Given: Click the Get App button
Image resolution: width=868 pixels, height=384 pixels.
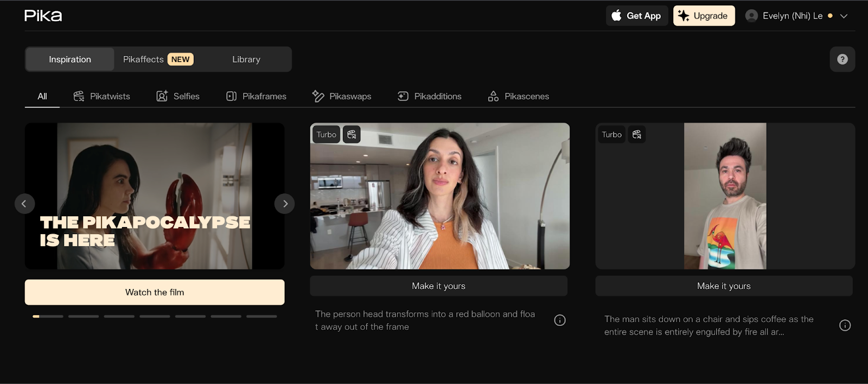Looking at the screenshot, I should 637,16.
